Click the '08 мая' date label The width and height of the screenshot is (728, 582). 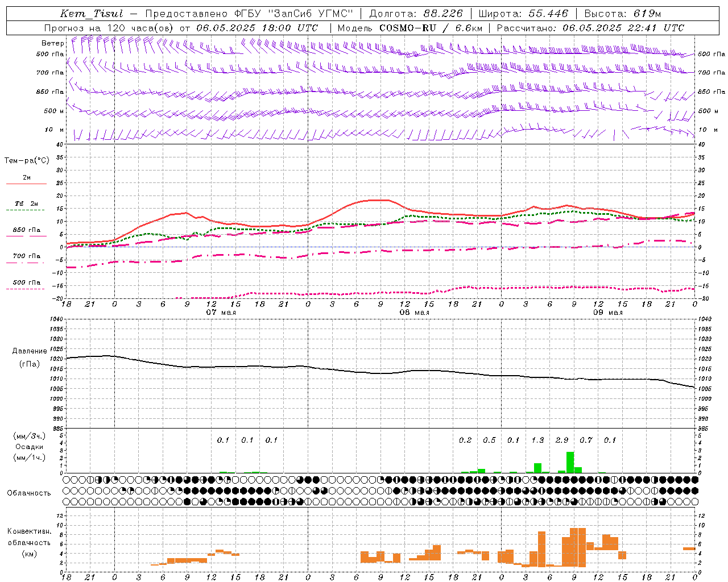click(415, 313)
